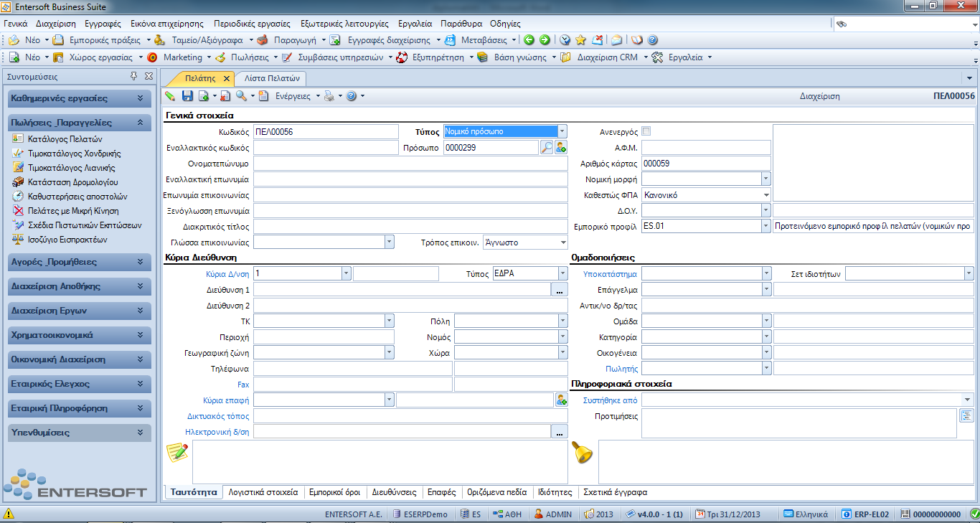This screenshot has width=980, height=523.
Task: Open the Οδηγίες menu
Action: 505,23
